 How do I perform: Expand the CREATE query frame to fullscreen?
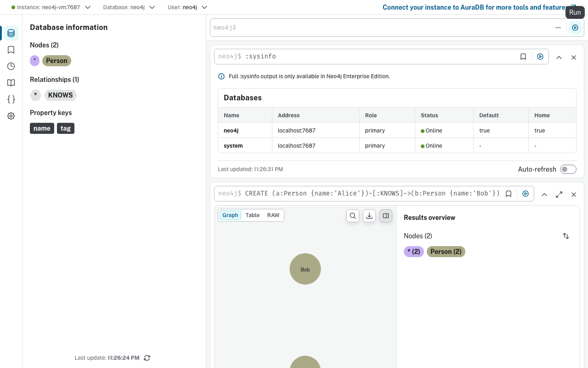click(x=559, y=195)
